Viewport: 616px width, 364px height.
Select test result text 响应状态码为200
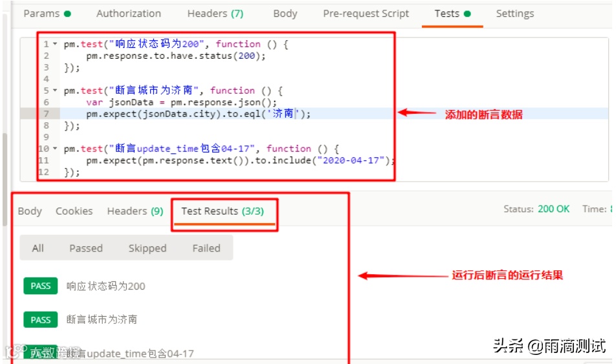(105, 286)
